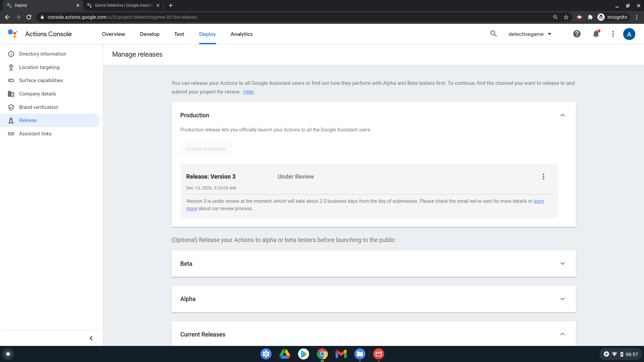Screen dimensions: 644x362
Task: Open the console vertical dots menu
Action: (x=613, y=34)
